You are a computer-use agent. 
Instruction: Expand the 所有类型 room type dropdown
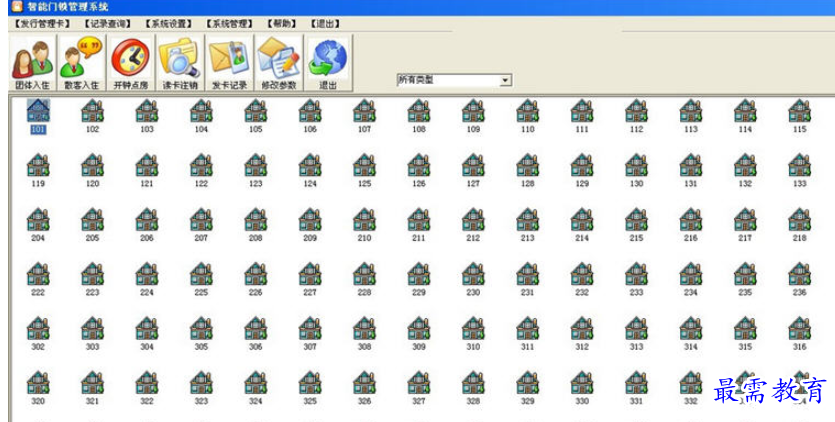(505, 80)
